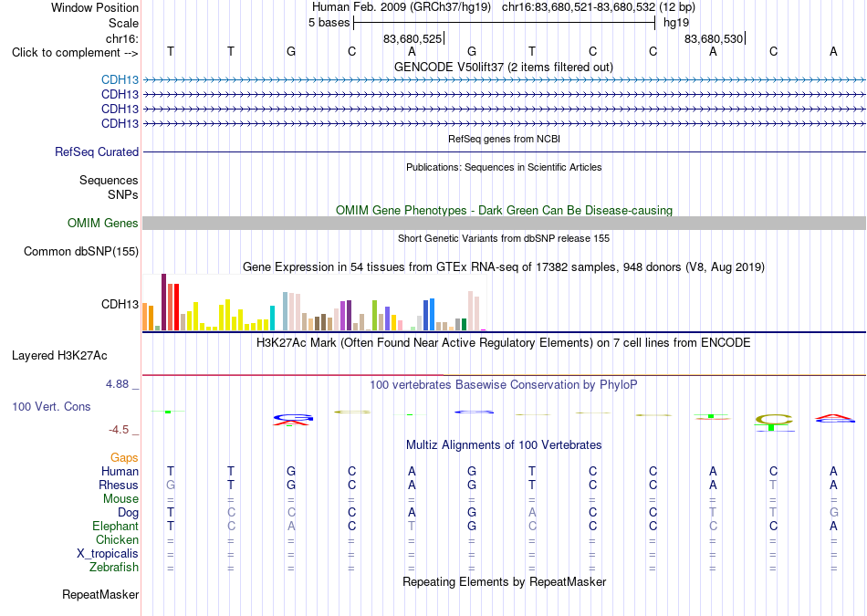Click the GTEx Gene Expression title
Image resolution: width=867 pixels, height=616 pixels.
(x=504, y=267)
